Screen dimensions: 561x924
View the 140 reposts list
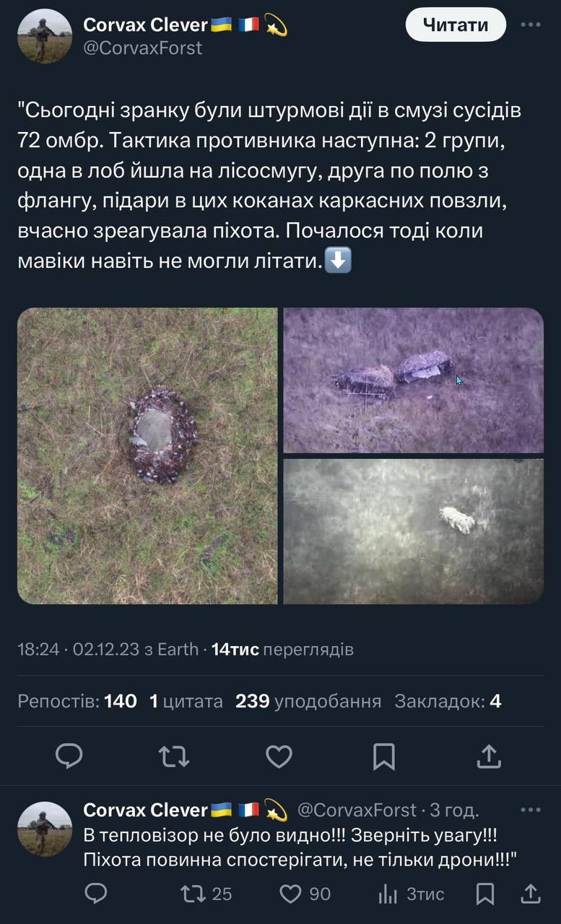tap(77, 701)
